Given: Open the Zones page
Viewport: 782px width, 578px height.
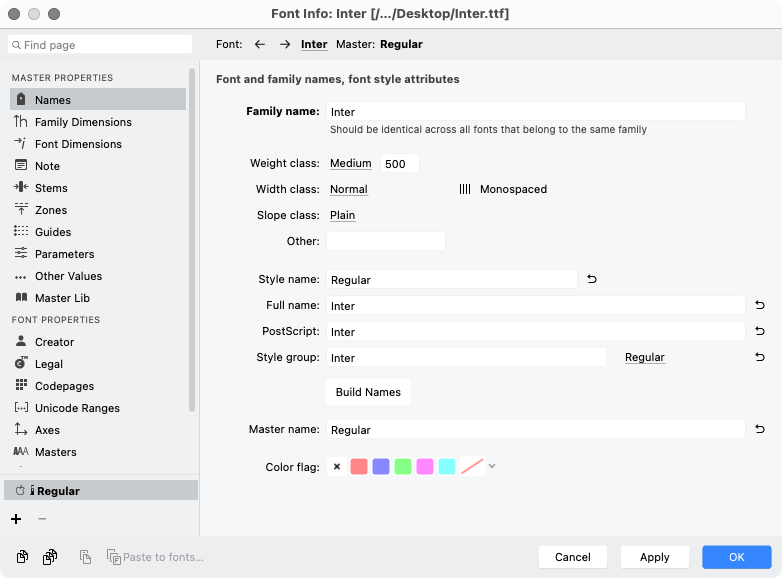Looking at the screenshot, I should (x=98, y=209).
